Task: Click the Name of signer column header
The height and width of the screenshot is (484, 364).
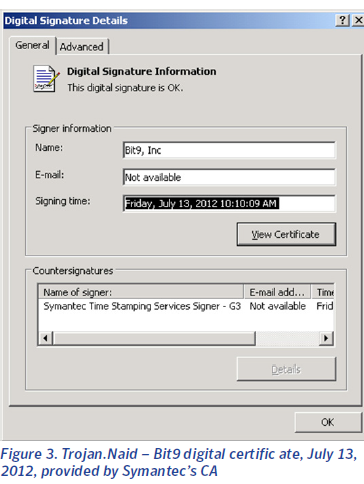Action: 141,292
